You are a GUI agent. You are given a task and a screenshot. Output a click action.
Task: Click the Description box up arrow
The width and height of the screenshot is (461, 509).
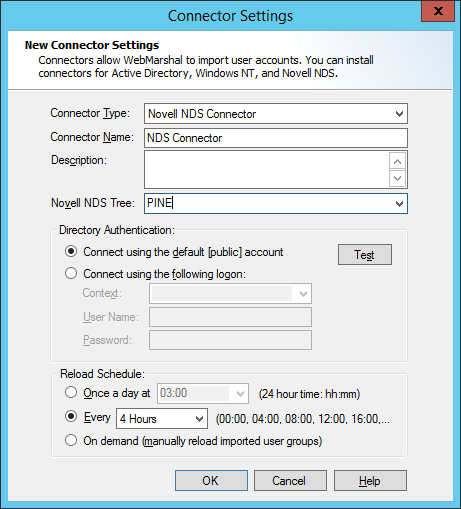click(397, 162)
